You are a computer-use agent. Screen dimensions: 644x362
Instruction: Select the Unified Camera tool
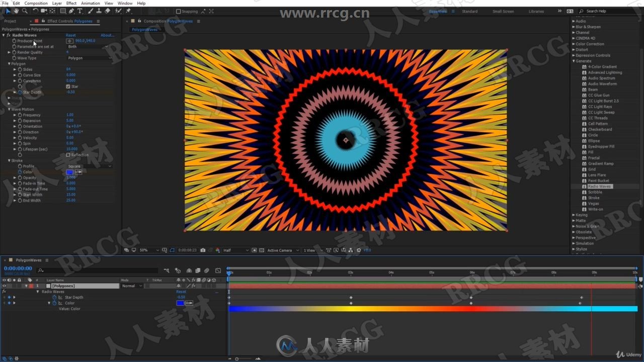[44, 11]
